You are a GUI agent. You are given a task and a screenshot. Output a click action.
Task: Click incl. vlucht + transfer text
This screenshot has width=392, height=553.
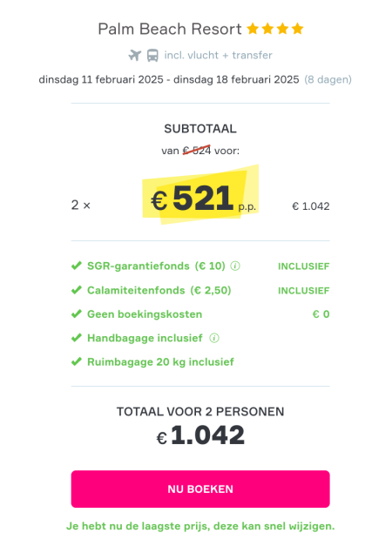point(219,56)
